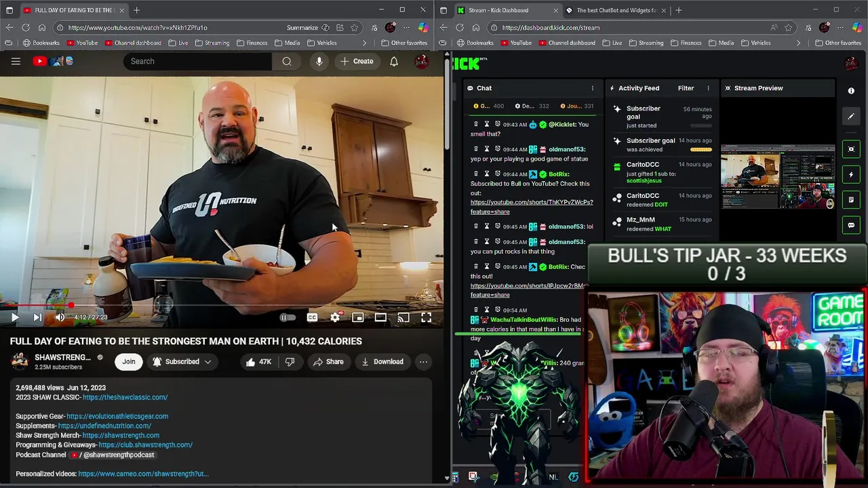Image resolution: width=868 pixels, height=488 pixels.
Task: Click the Read aloud icon in Kick address bar
Action: (774, 28)
